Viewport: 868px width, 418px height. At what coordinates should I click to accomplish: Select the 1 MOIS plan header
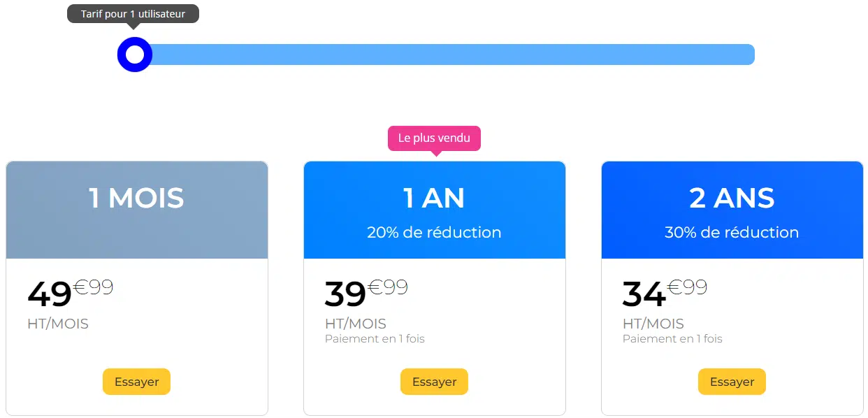pos(137,199)
